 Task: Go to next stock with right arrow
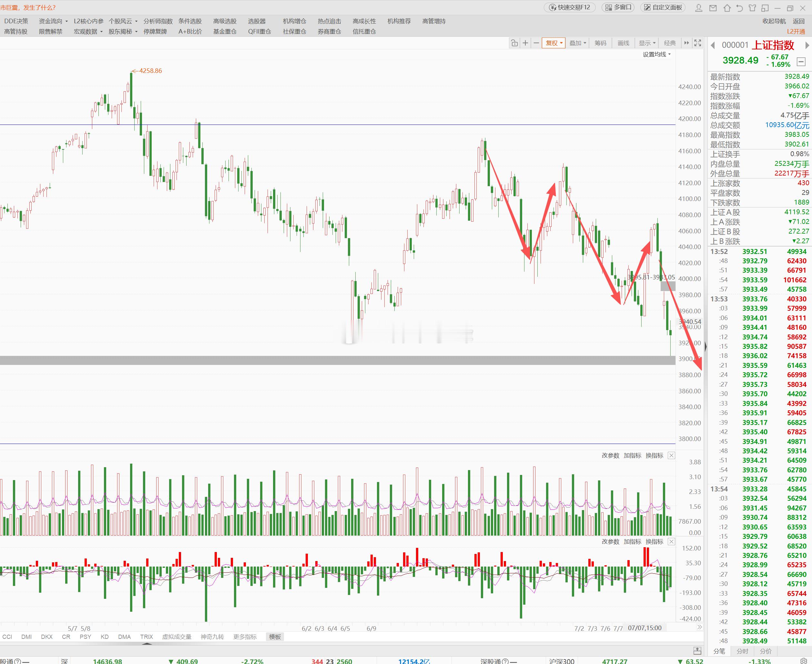807,45
